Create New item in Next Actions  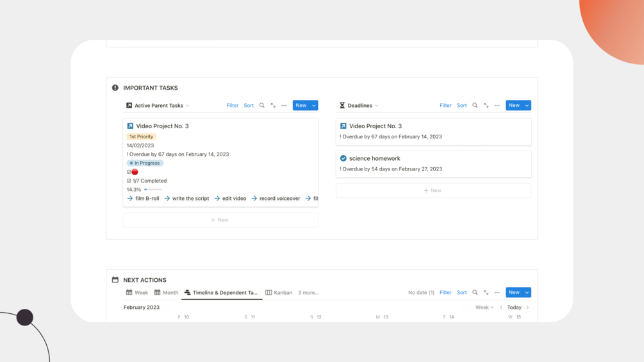(514, 293)
